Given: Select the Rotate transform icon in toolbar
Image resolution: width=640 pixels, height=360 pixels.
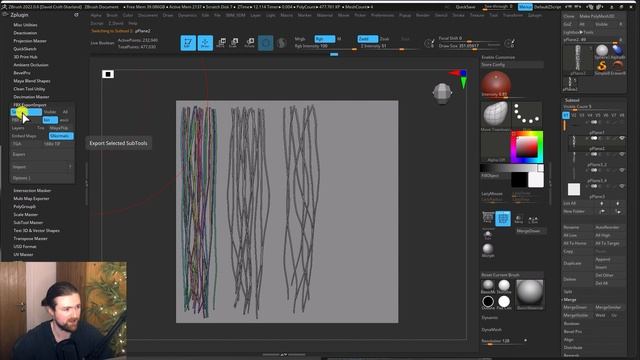Looking at the screenshot, I should pos(249,42).
